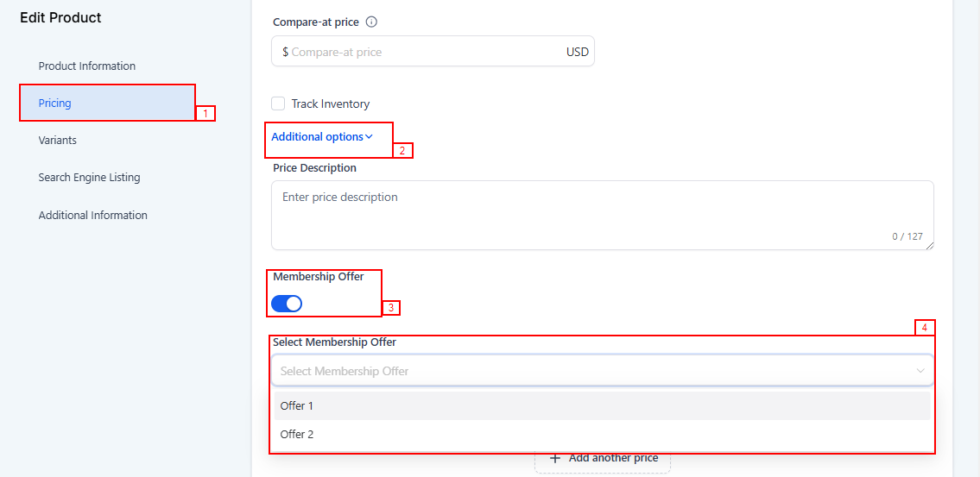Select the Pricing sidebar item
Screen dimensions: 980x477
(x=55, y=103)
